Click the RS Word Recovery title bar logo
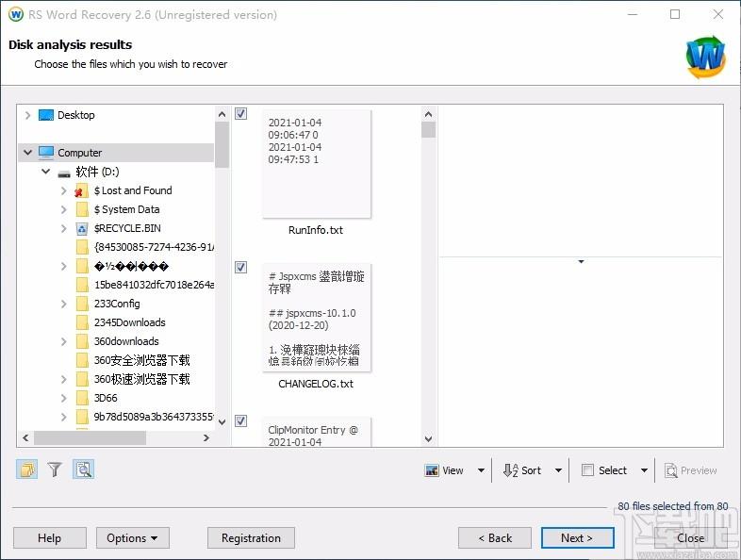Image resolution: width=741 pixels, height=560 pixels. coord(16,14)
